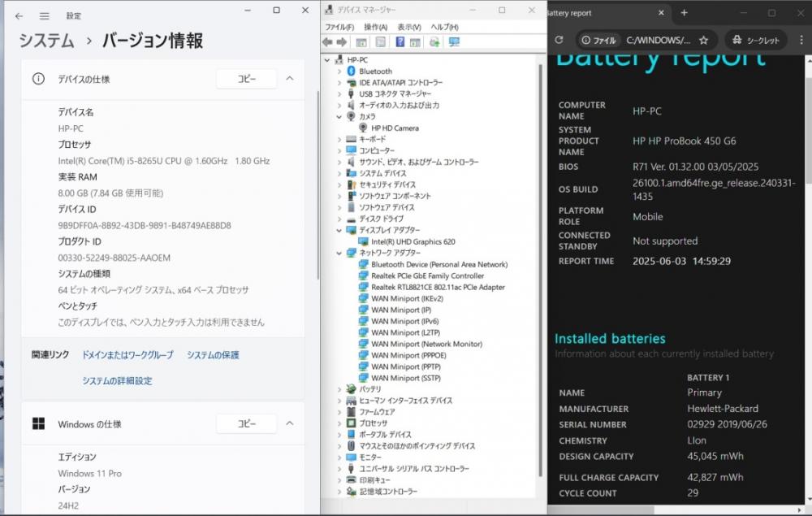Collapse the HP-PC root node
This screenshot has height=516, width=812.
pyautogui.click(x=327, y=60)
